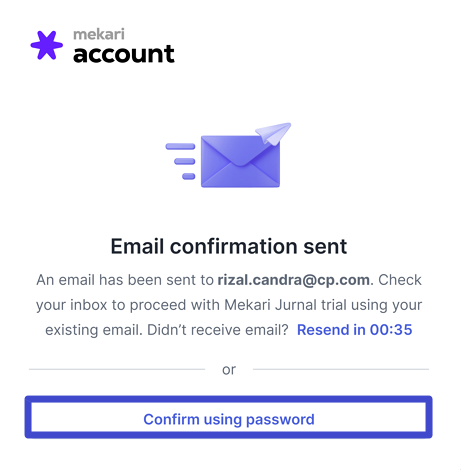Click the speed lines beside the envelope

click(181, 161)
